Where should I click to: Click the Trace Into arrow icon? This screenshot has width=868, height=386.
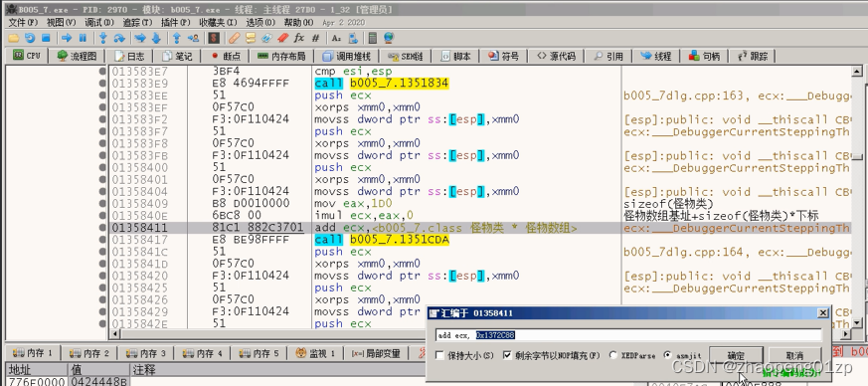click(x=140, y=38)
